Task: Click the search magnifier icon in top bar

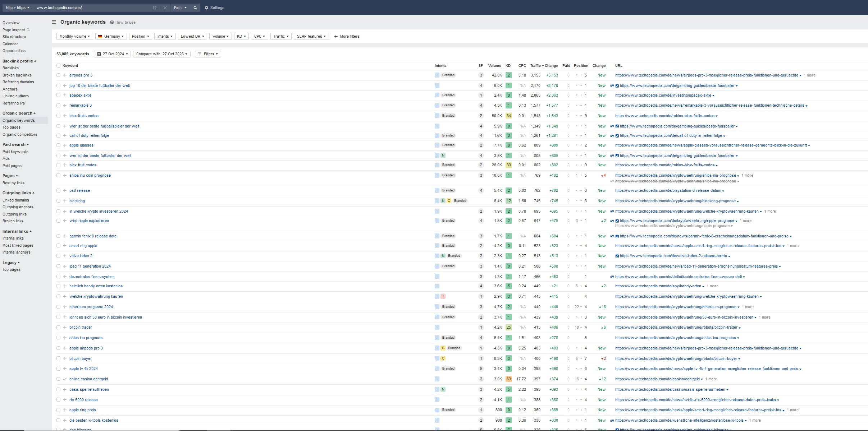Action: [x=195, y=8]
